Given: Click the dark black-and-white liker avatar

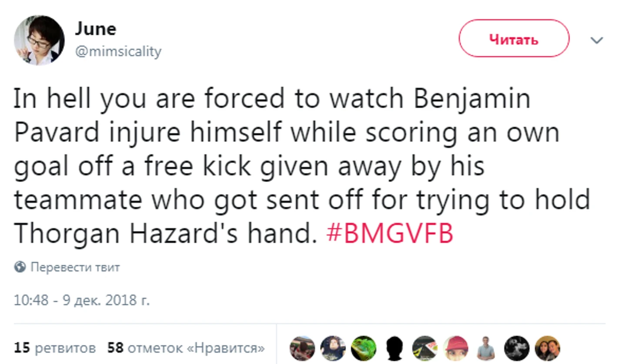Looking at the screenshot, I should (x=517, y=348).
